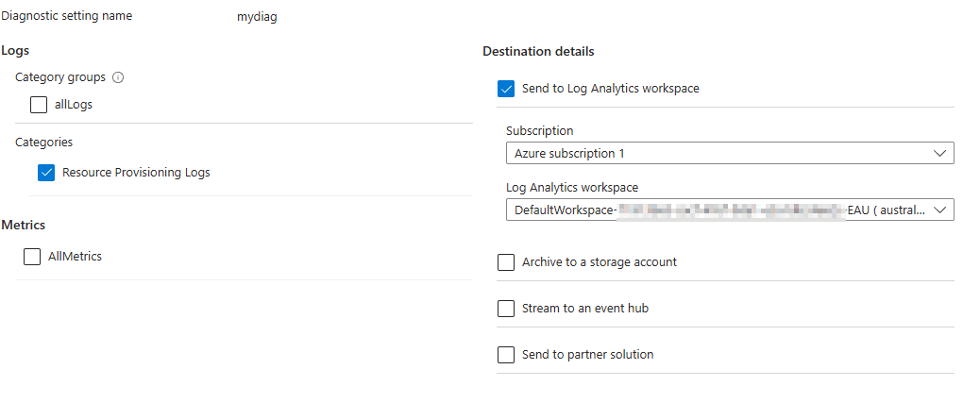Uncheck the Resource Provisioning Logs checkbox box
The height and width of the screenshot is (403, 980).
click(46, 173)
